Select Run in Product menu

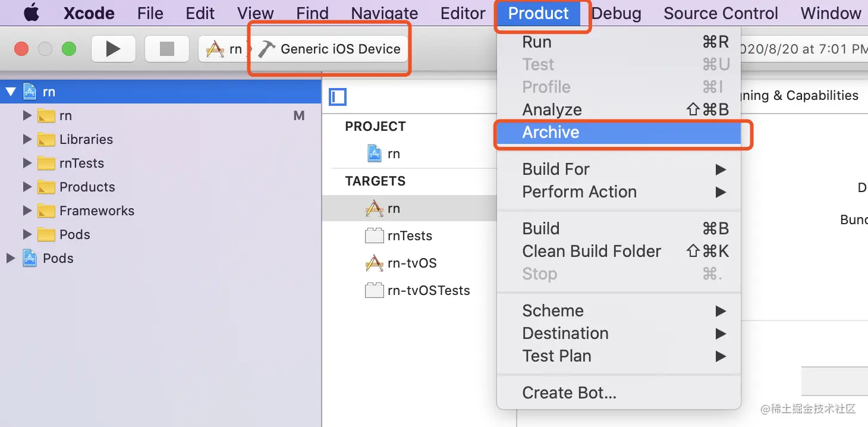point(618,42)
